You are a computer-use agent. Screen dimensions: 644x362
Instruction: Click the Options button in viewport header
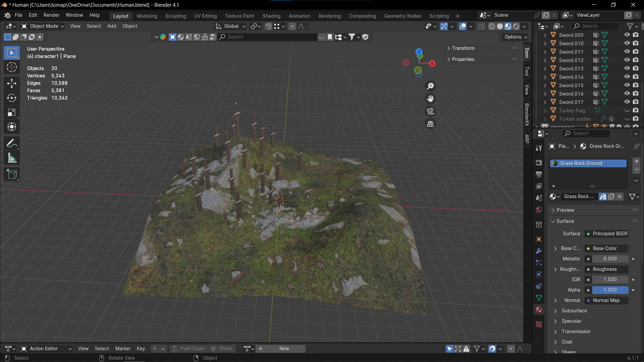(516, 37)
